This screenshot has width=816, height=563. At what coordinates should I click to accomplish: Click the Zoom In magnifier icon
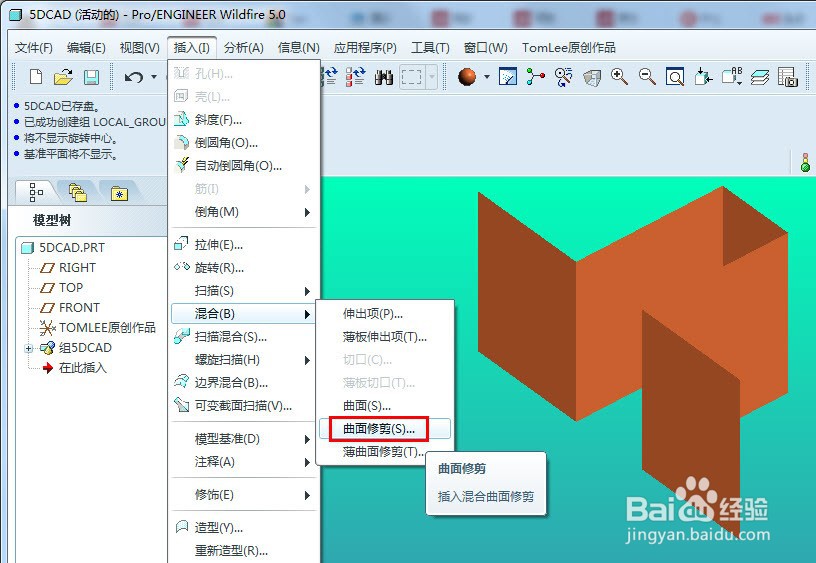click(619, 77)
